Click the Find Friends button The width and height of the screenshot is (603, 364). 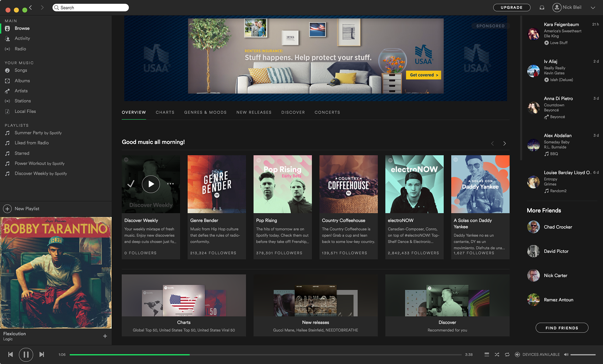coord(562,328)
